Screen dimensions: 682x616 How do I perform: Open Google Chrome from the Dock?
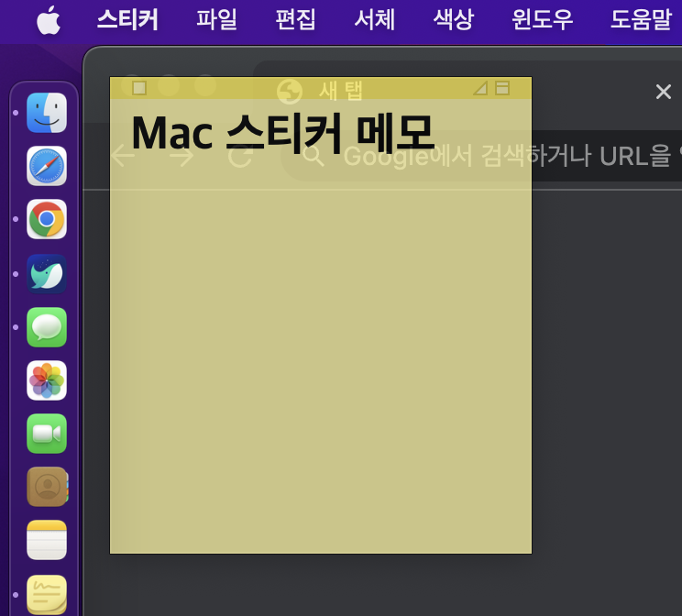click(x=47, y=219)
